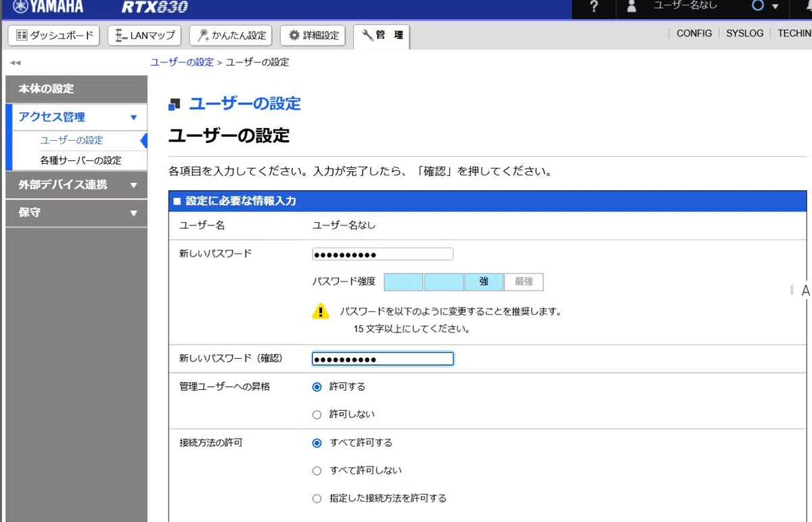812x522 pixels.
Task: Select 本体の設定 in sidebar
Action: click(76, 89)
